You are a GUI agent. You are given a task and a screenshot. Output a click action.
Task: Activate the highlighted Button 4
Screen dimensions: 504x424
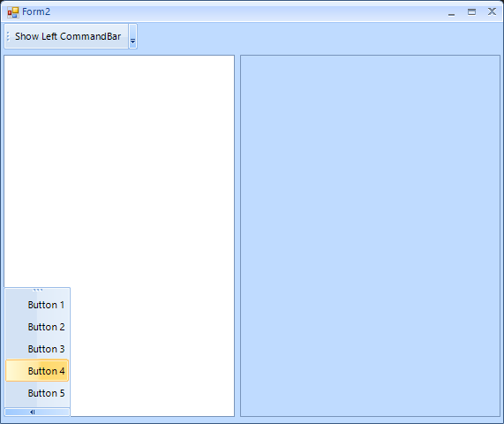37,371
